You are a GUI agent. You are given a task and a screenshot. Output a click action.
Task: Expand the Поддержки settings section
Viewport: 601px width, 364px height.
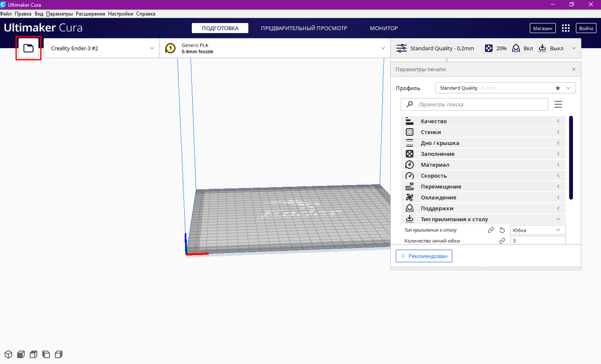click(x=483, y=208)
